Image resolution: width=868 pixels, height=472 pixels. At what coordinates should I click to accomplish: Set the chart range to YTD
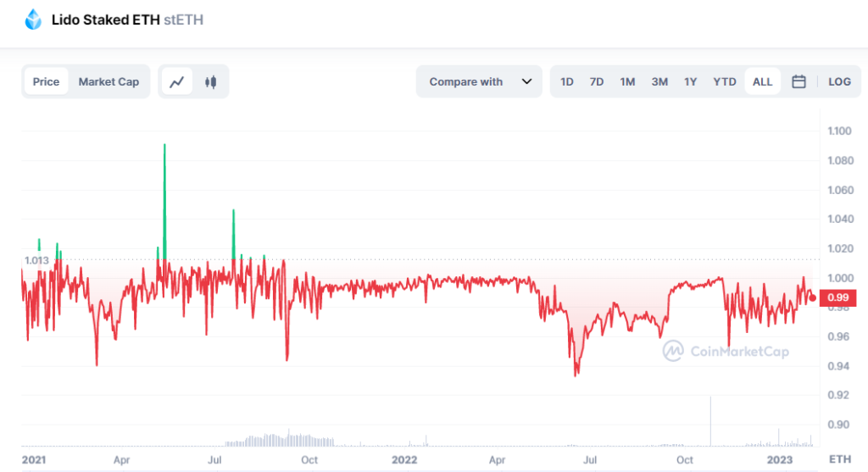(725, 82)
